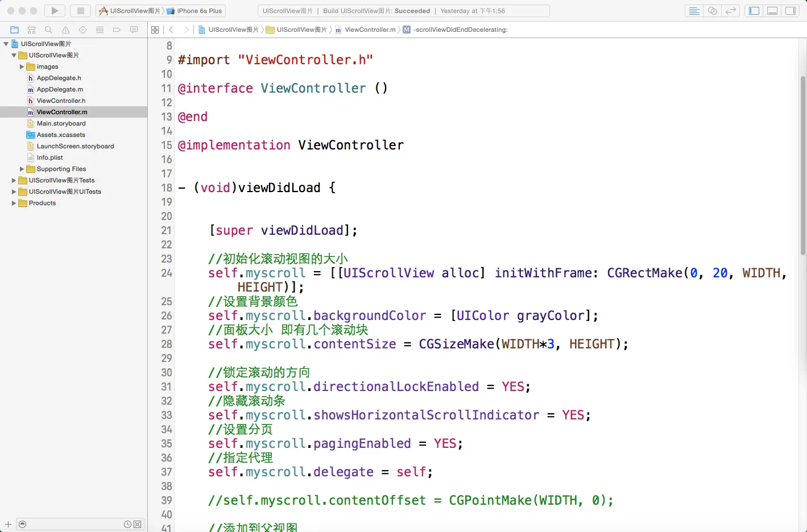Image resolution: width=807 pixels, height=532 pixels.
Task: Open the UIScrollView图片 scheme selector in toolbar
Action: (x=130, y=11)
